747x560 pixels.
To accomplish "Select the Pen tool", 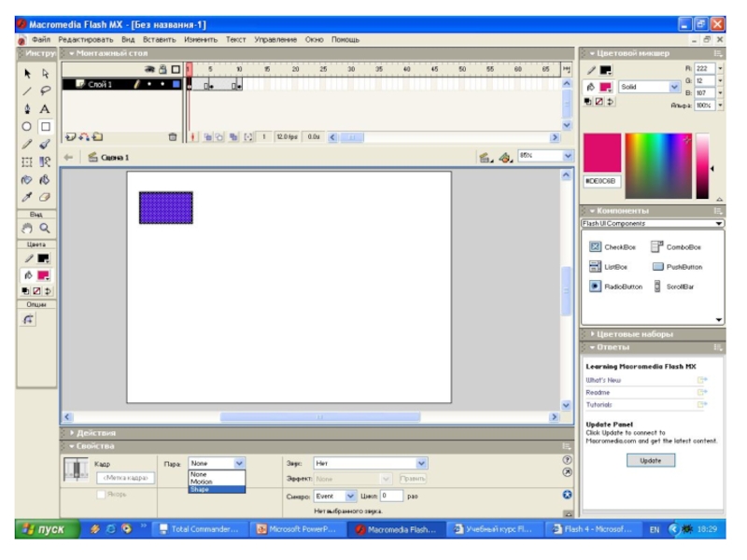I will click(x=27, y=109).
